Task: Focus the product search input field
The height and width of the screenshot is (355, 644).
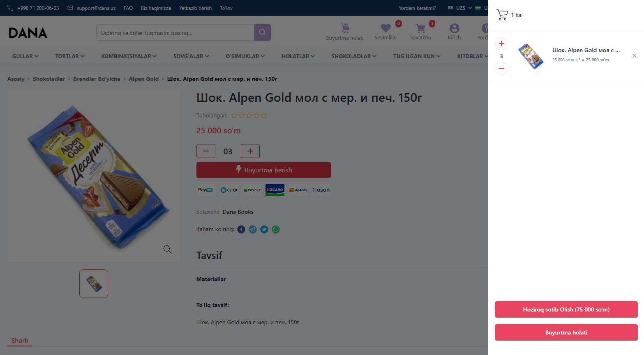Action: coord(175,32)
